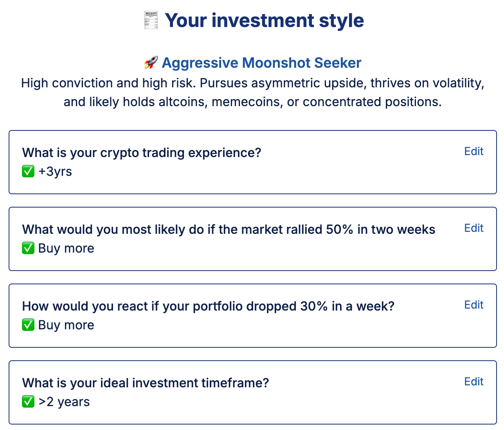Screen dimensions: 504x430
Task: Select the Aggressive Moonshot Seeker title
Action: (x=261, y=63)
